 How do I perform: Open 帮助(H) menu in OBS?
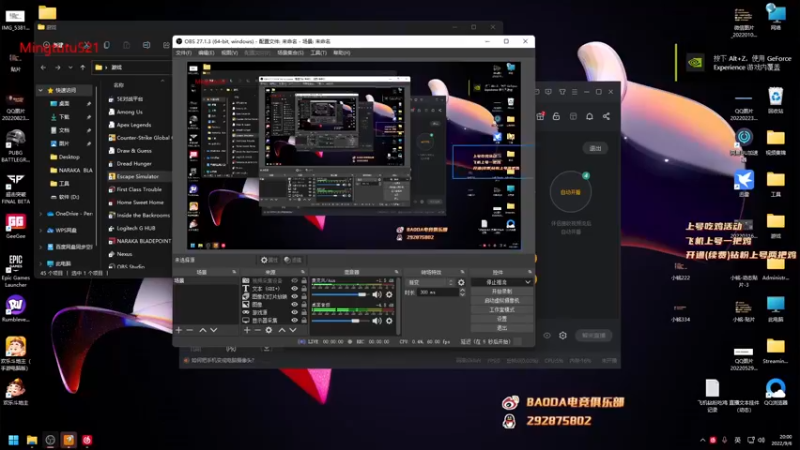coord(341,53)
